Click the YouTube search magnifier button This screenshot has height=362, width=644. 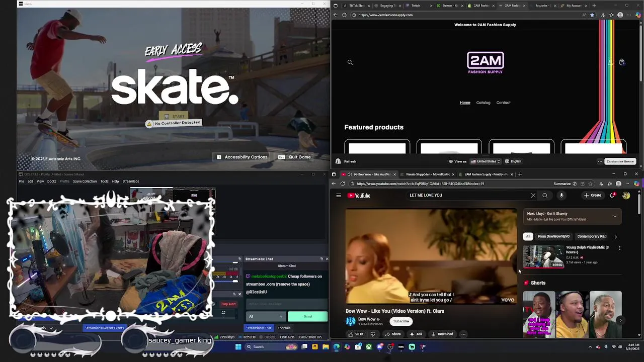point(545,196)
